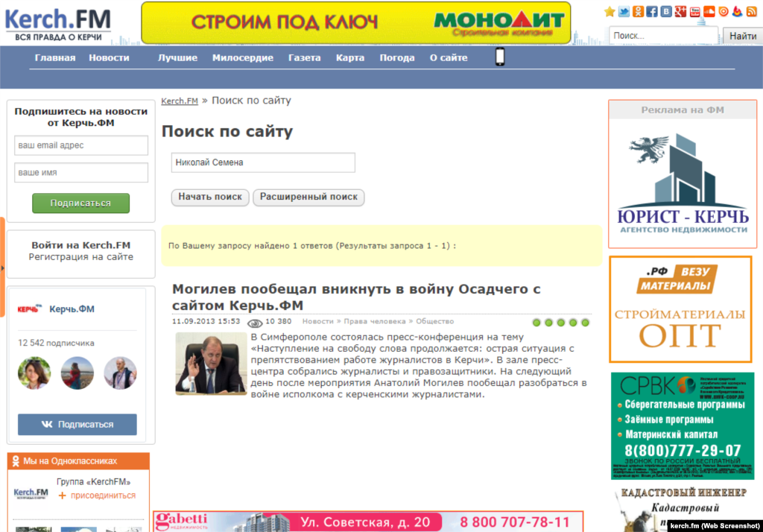
Task: Click the Facebook icon in the header
Action: click(x=653, y=11)
